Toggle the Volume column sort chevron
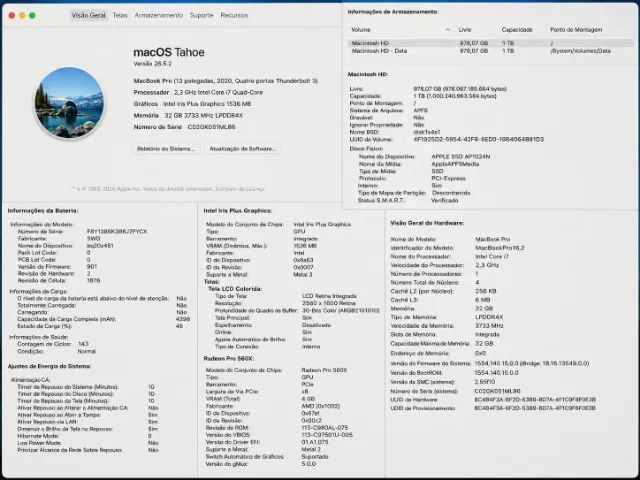Viewport: 640px width, 480px height. 448,30
